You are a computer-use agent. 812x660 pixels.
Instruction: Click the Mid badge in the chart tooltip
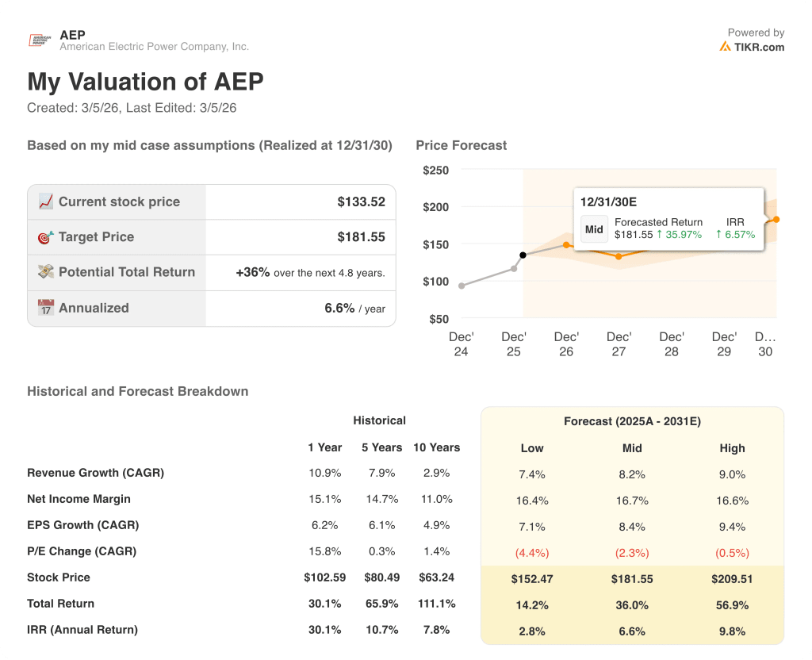click(594, 228)
